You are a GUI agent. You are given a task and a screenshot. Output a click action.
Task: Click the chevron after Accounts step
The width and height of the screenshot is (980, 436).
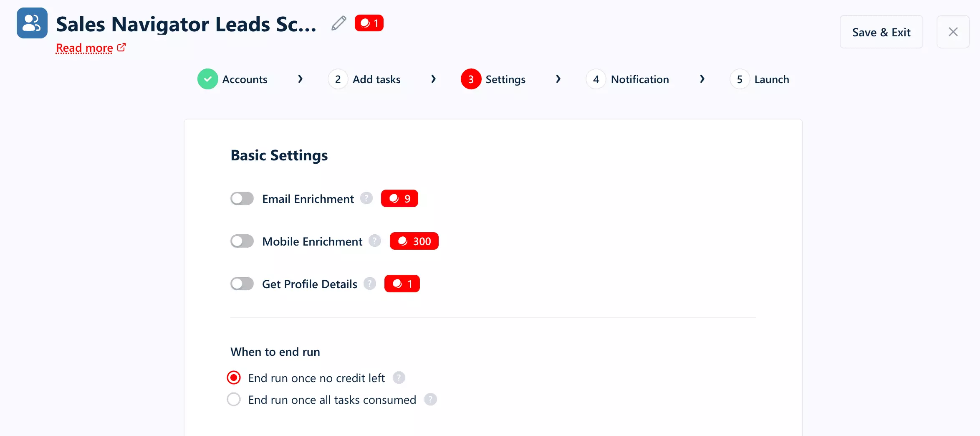point(300,79)
